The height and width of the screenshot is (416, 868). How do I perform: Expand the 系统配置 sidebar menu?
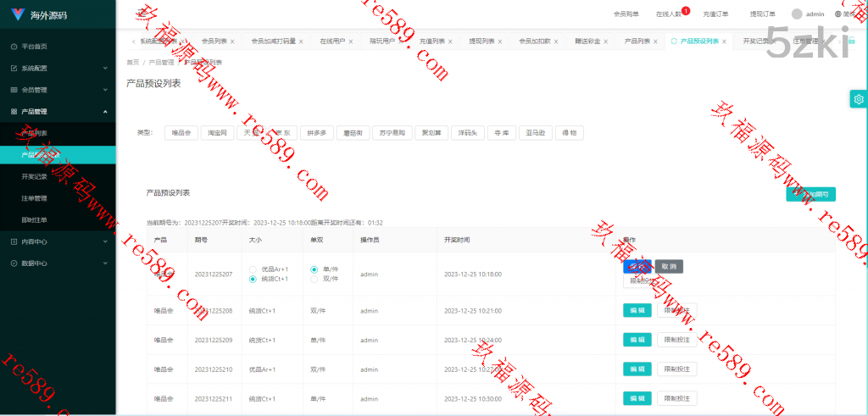point(58,68)
